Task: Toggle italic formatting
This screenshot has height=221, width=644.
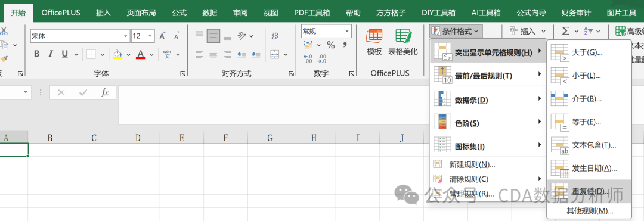Action: tap(51, 54)
